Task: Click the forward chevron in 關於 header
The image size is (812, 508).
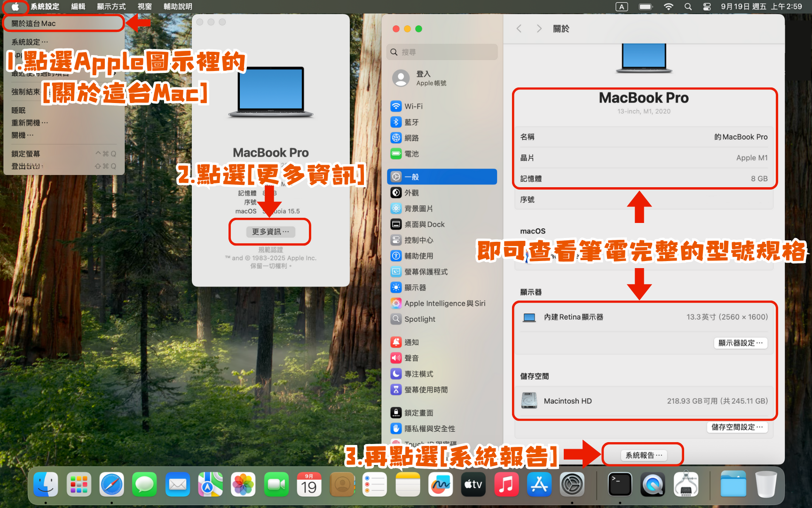Action: [x=539, y=29]
